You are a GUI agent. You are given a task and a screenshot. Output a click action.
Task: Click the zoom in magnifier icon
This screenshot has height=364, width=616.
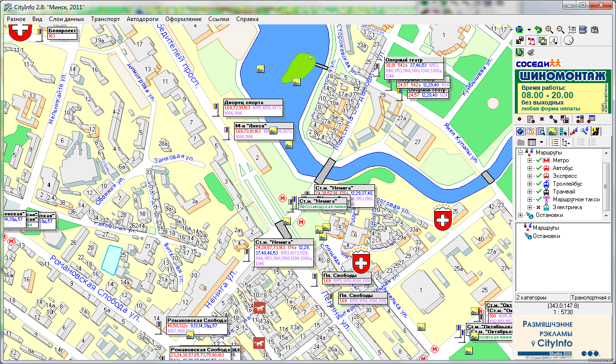coord(549,30)
